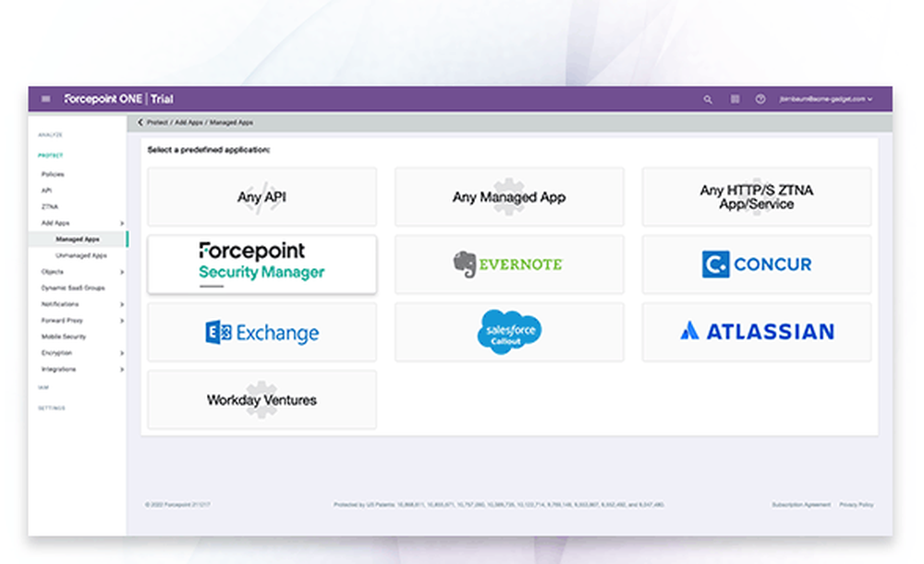This screenshot has width=924, height=564.
Task: Choose the Salesforce Callout application tile
Action: [x=509, y=332]
